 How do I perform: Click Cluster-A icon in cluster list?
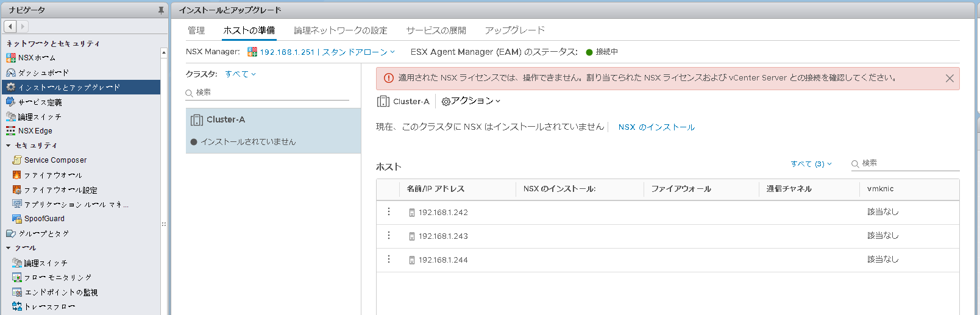tap(197, 120)
